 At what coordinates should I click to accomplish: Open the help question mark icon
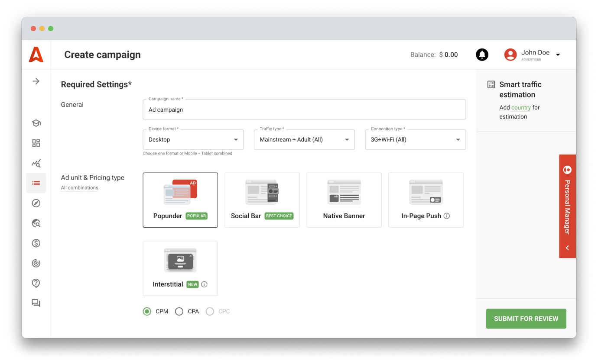pos(36,283)
